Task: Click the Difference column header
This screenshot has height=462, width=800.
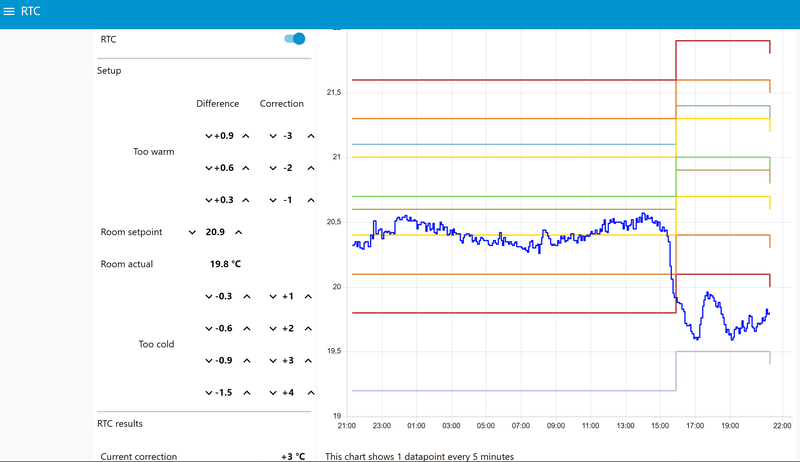Action: pos(217,104)
